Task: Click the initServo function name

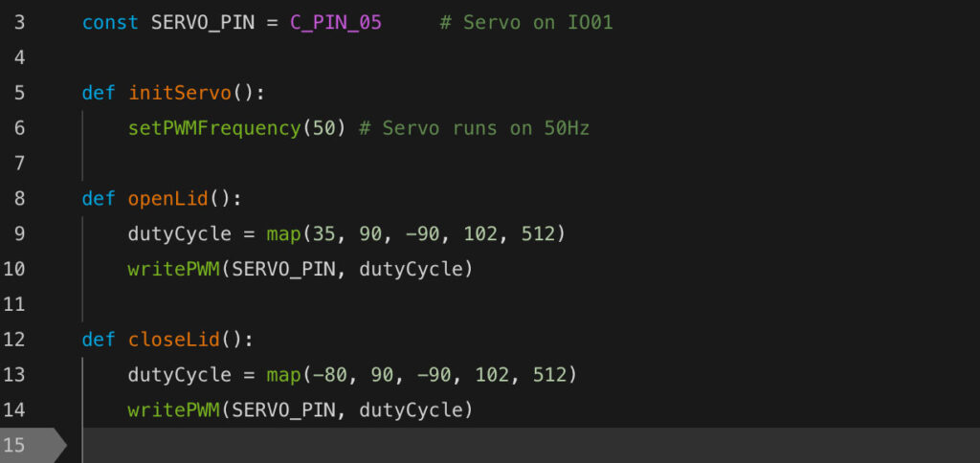Action: click(x=179, y=93)
